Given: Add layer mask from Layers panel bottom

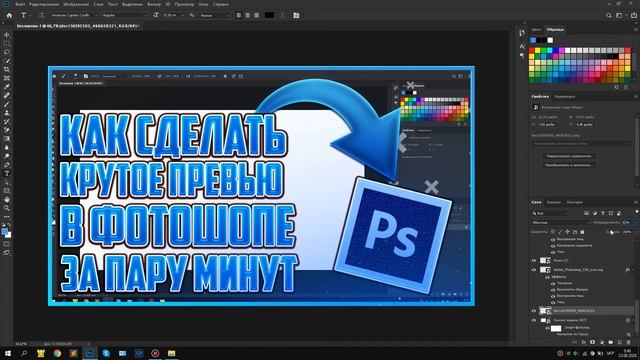Looking at the screenshot, I should tap(593, 342).
